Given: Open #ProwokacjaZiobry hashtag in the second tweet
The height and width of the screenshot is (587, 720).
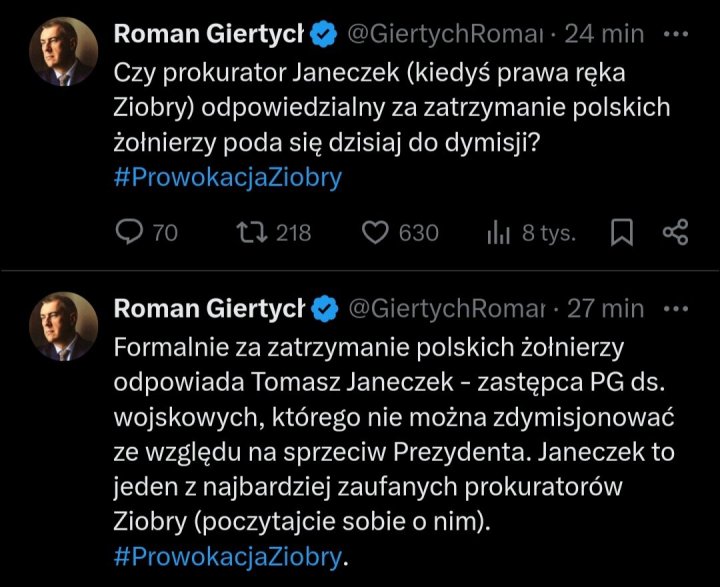Looking at the screenshot, I should click(x=228, y=556).
